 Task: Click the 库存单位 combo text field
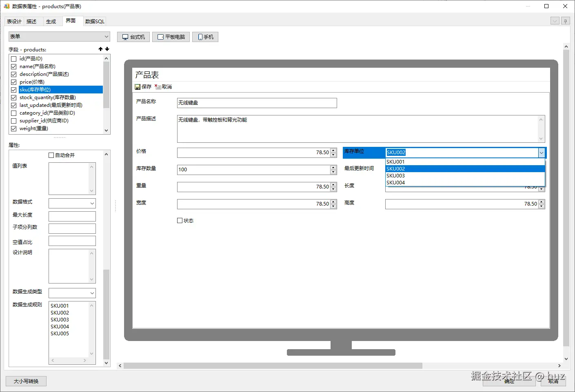[462, 153]
